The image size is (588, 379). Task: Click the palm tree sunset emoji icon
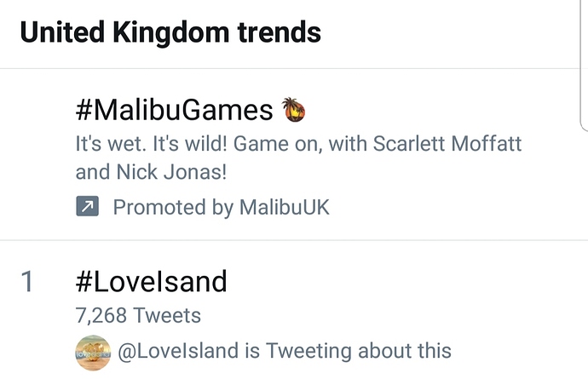294,110
